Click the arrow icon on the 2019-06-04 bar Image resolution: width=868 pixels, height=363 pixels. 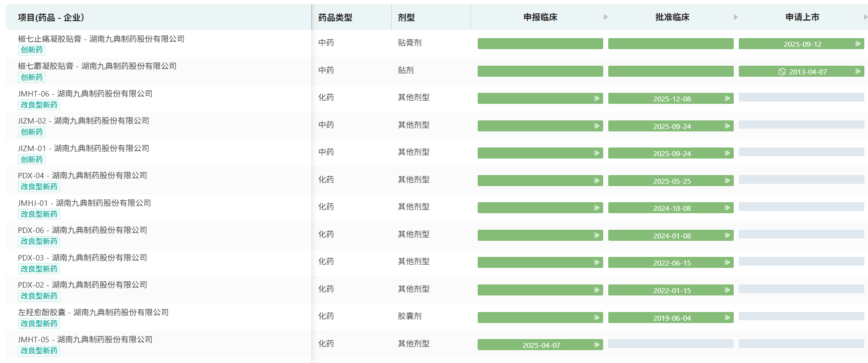tap(727, 318)
